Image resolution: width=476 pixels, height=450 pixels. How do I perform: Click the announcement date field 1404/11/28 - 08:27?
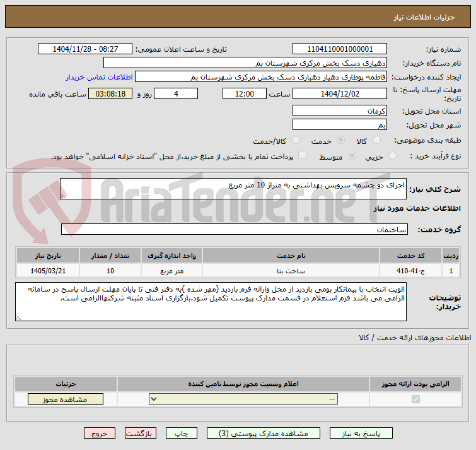85,49
